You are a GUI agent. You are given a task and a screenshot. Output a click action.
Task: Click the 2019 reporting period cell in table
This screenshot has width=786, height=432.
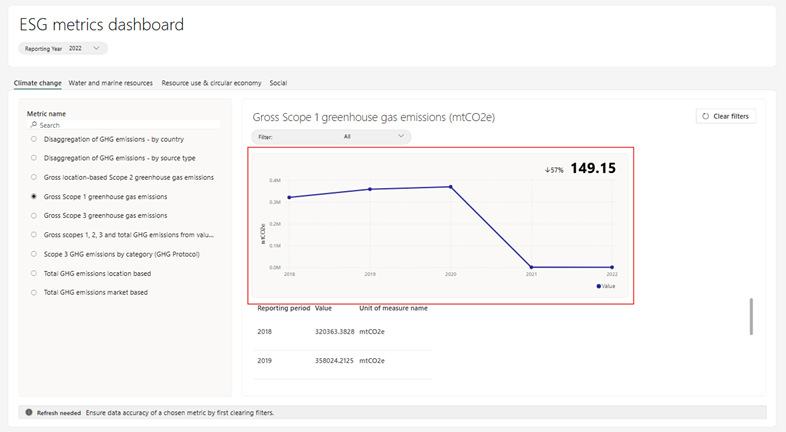click(x=265, y=361)
